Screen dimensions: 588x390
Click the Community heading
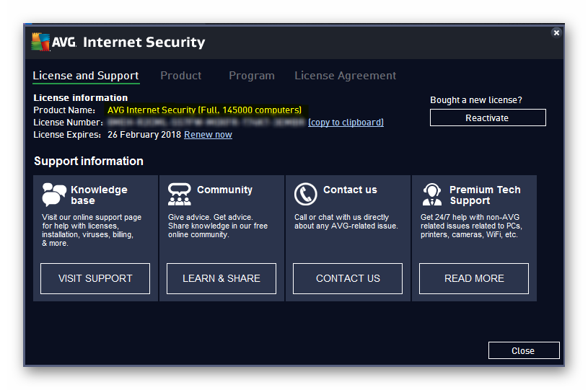pos(224,190)
